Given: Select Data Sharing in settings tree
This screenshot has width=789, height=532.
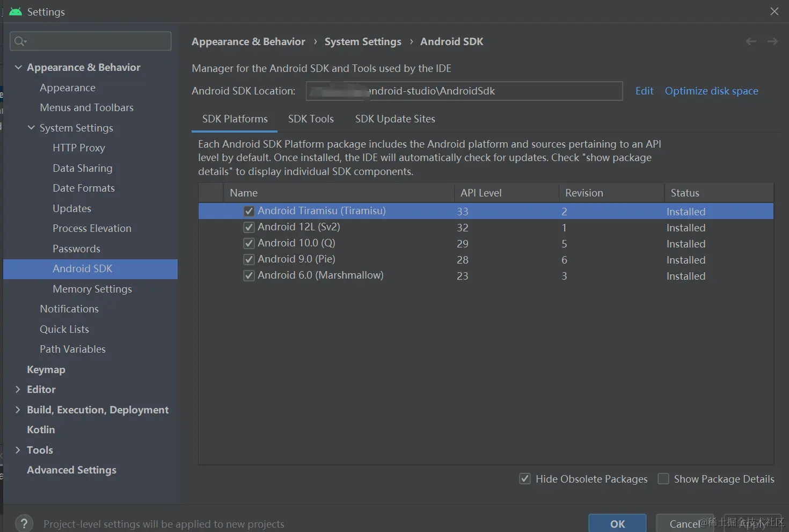Looking at the screenshot, I should point(83,168).
